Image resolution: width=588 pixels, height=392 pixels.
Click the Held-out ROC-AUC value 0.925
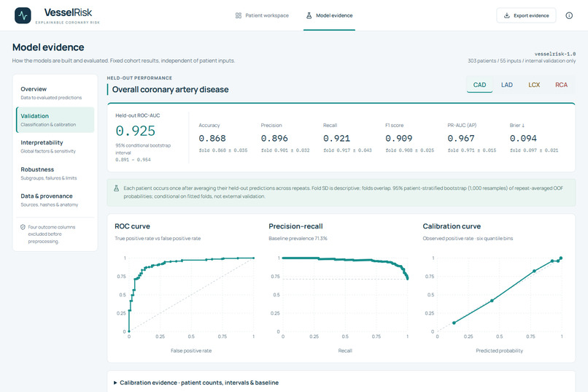(x=136, y=131)
